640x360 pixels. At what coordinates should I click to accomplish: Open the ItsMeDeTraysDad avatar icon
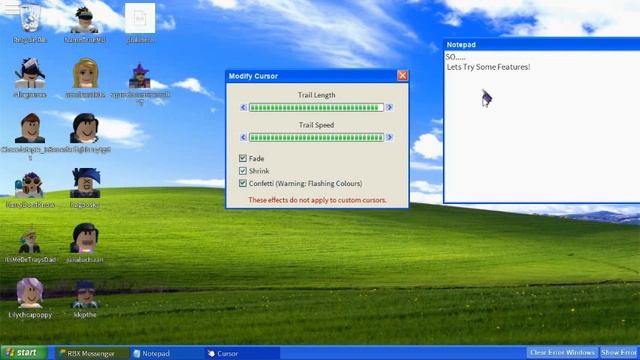pyautogui.click(x=29, y=241)
